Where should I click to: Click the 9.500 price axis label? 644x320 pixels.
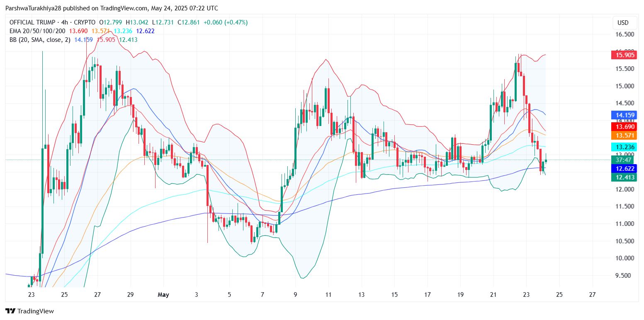623,275
